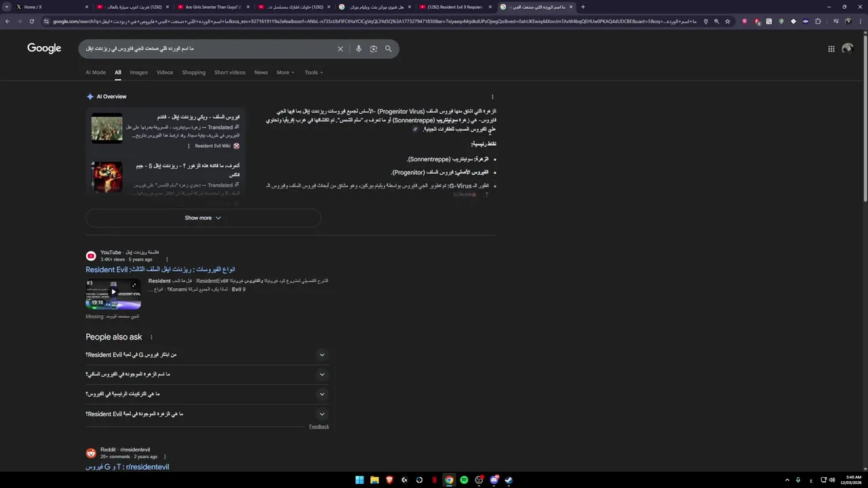Open Google Lens image search icon
868x488 pixels.
click(x=374, y=49)
